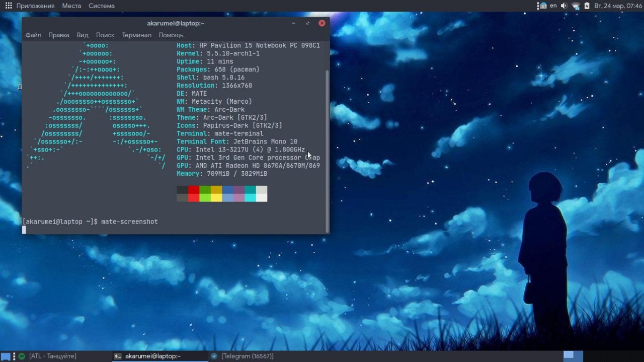644x362 pixels.
Task: Click the Resolution: 1366x768 line
Action: [x=214, y=86]
